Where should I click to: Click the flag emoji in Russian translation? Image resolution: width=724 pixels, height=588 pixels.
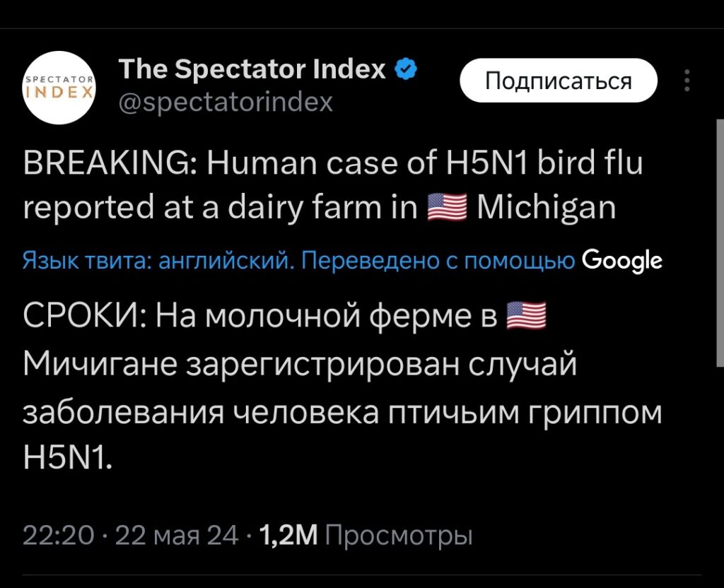[x=526, y=316]
